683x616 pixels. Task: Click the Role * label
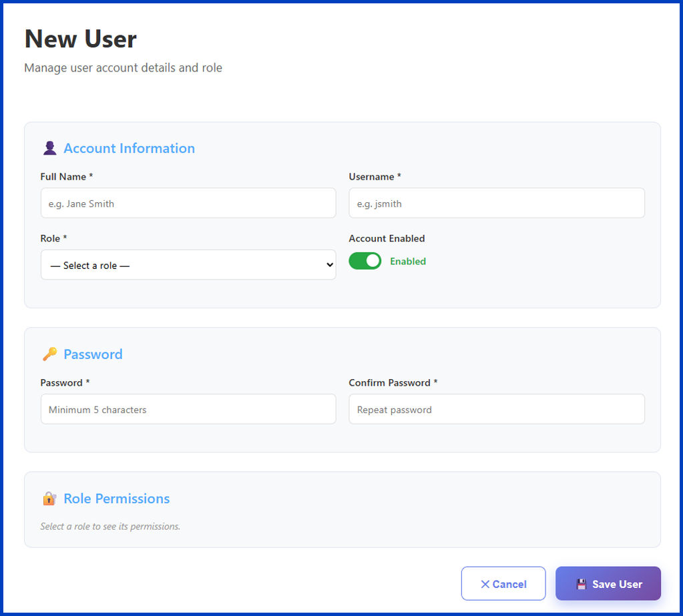click(x=53, y=238)
